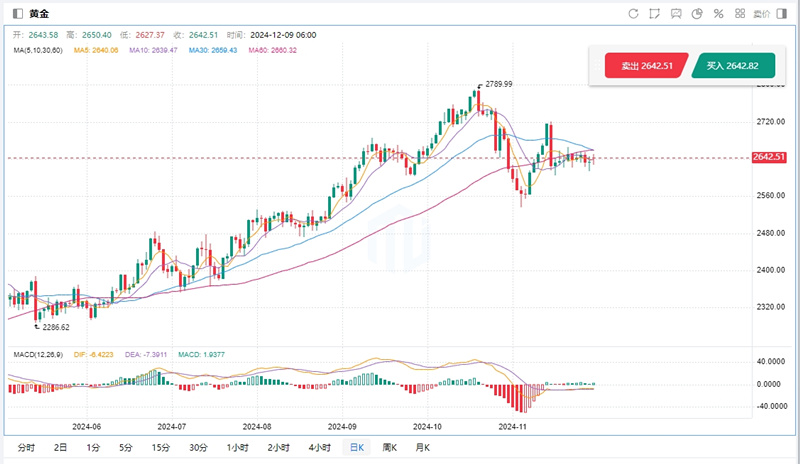Select the 周K weekly chart tab
The height and width of the screenshot is (464, 800).
click(x=389, y=447)
